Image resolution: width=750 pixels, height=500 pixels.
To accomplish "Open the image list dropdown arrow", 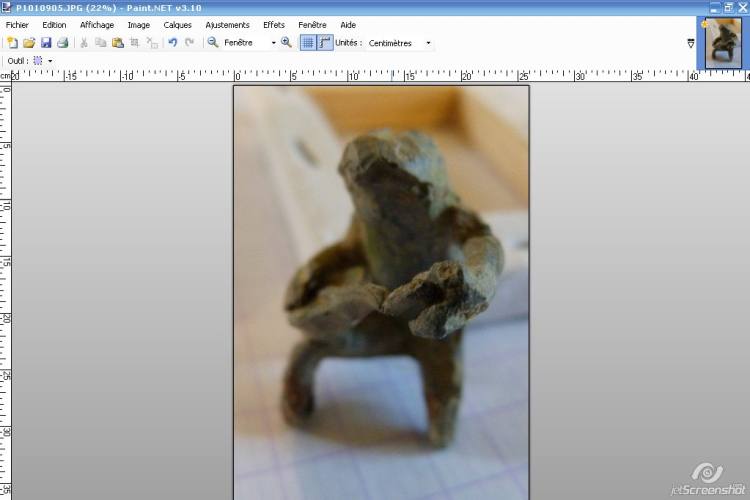I will [x=691, y=43].
